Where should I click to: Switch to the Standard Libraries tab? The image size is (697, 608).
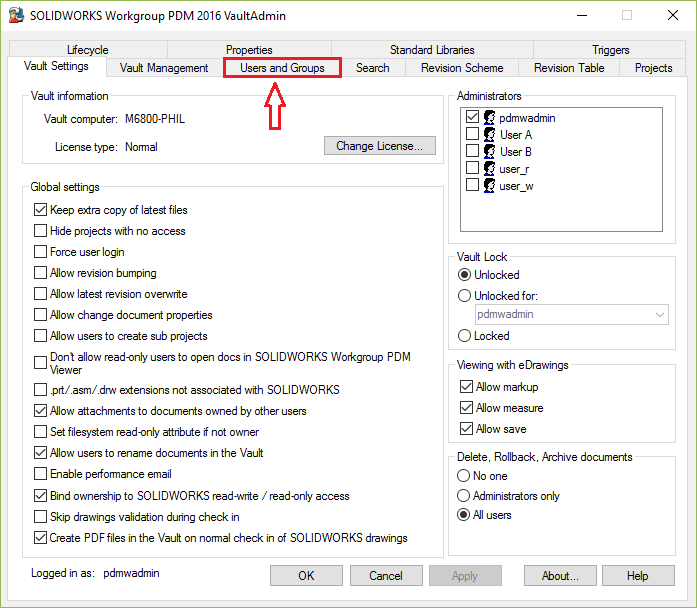432,49
